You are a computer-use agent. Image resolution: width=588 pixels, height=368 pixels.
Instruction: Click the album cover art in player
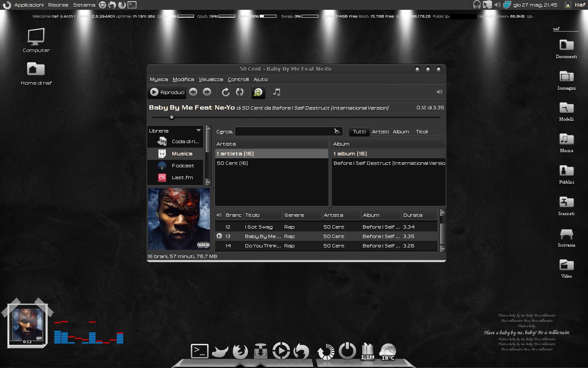[179, 219]
